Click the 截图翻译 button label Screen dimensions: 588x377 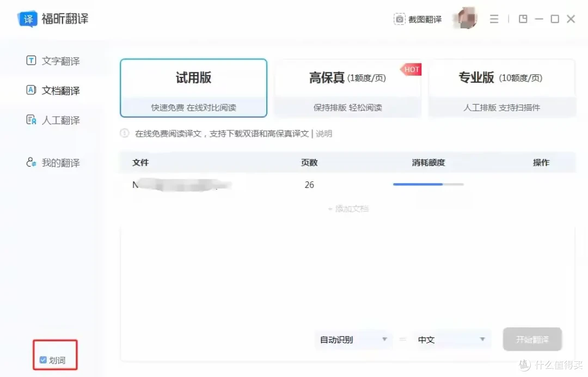point(425,19)
